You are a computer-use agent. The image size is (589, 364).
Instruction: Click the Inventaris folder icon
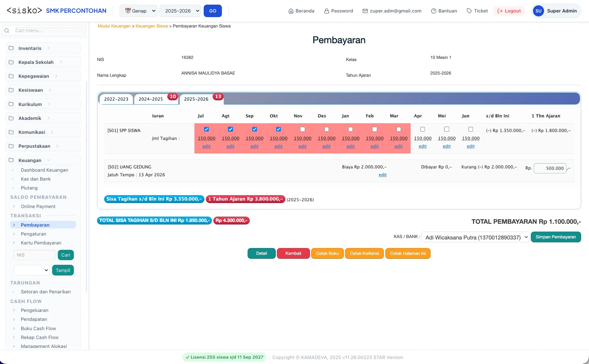11,48
